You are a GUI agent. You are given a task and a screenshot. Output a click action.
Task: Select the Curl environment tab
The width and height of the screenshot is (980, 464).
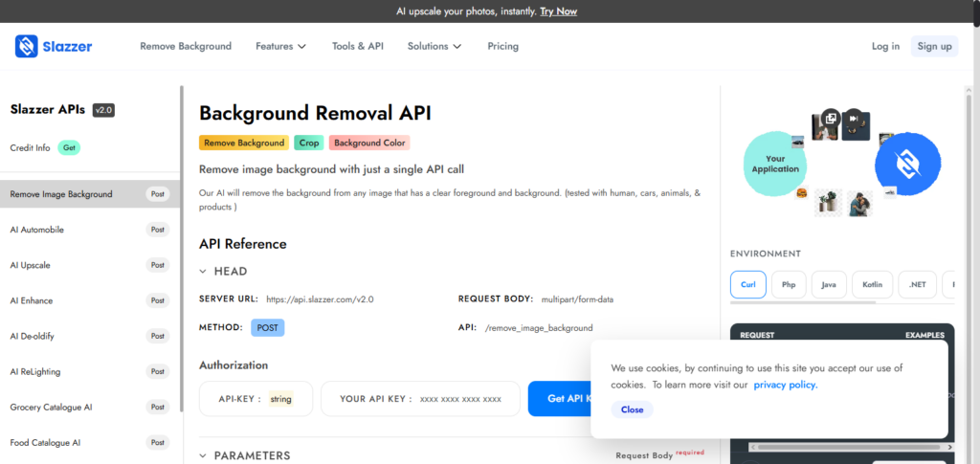pos(748,285)
